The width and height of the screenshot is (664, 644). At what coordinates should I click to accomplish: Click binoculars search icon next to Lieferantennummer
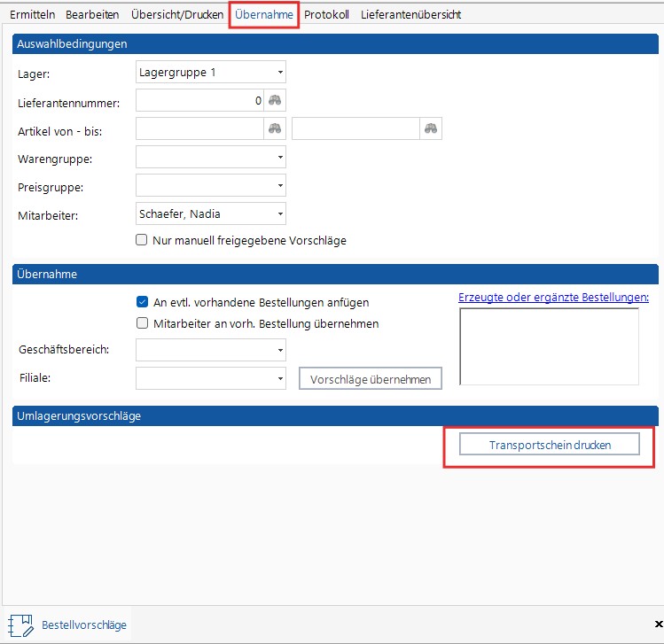275,101
